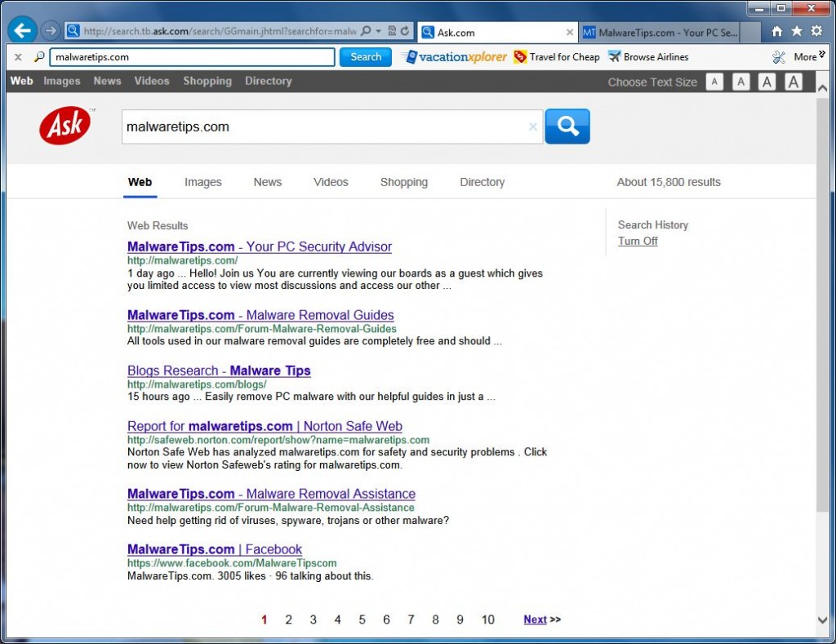Open Malware Removal Assistance result link
The image size is (836, 644).
[271, 494]
